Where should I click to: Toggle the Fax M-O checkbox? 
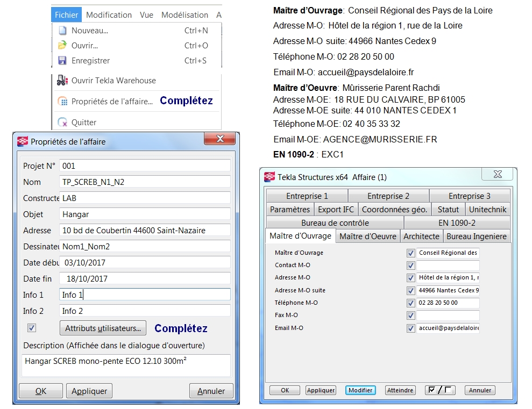pyautogui.click(x=411, y=315)
